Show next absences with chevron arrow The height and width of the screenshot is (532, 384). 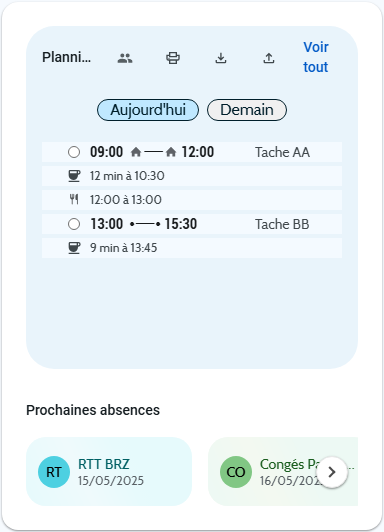click(x=332, y=472)
